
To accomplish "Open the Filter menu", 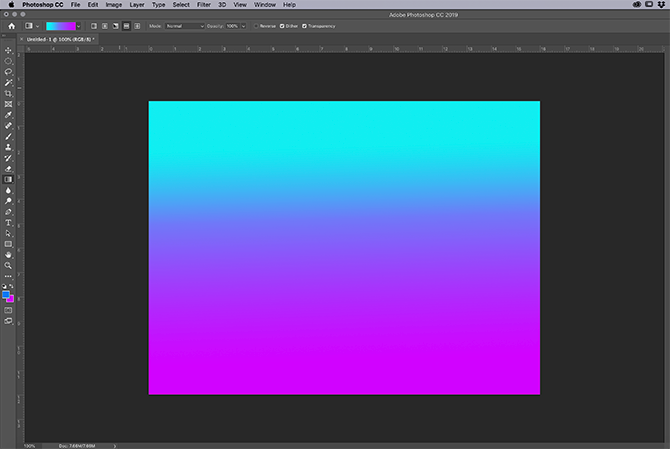I will (x=203, y=5).
